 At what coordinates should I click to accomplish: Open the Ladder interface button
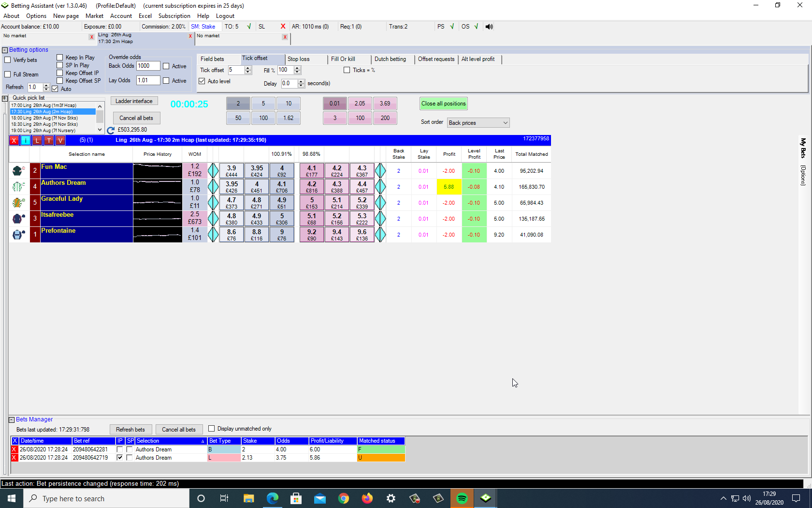click(134, 101)
